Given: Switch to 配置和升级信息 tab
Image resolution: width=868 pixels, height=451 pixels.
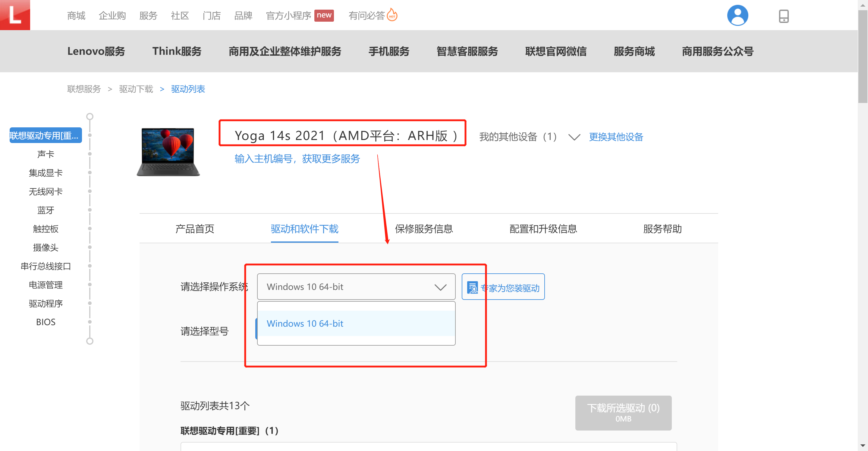Looking at the screenshot, I should 543,229.
